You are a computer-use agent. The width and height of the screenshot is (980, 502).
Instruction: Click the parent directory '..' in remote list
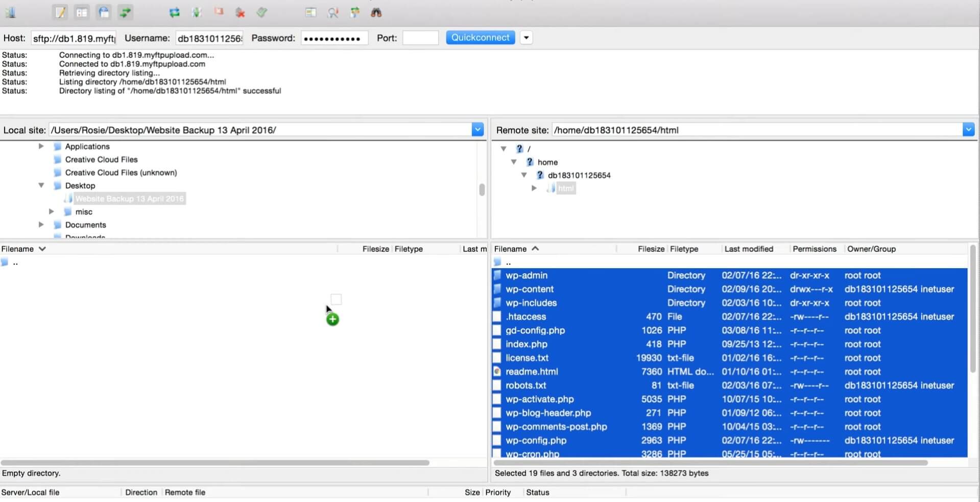click(x=508, y=262)
